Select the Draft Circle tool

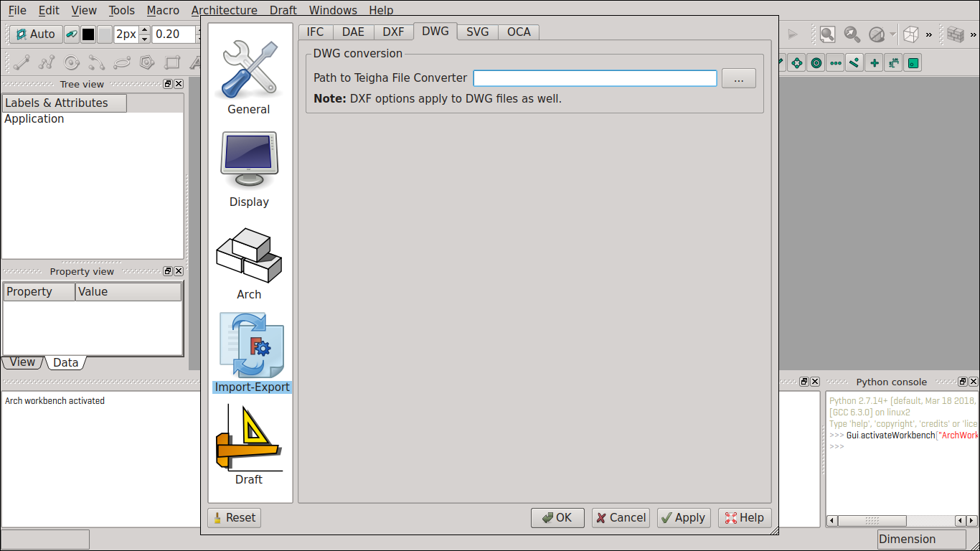click(x=71, y=62)
